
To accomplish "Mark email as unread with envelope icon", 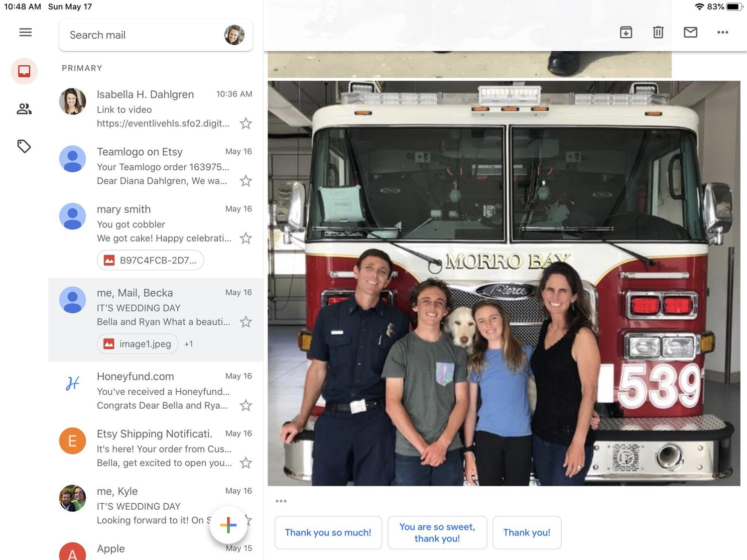I will click(x=690, y=32).
